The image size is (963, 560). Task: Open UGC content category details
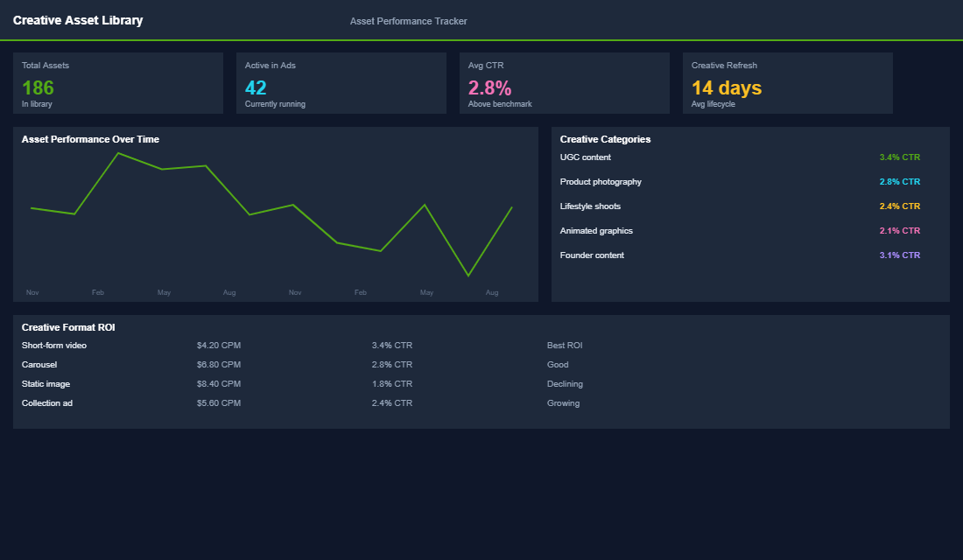(585, 157)
